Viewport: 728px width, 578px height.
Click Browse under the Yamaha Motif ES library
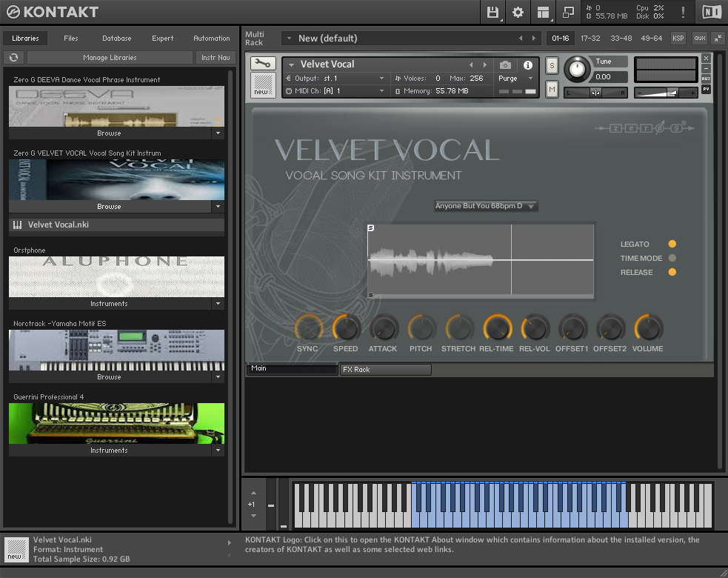click(x=109, y=377)
